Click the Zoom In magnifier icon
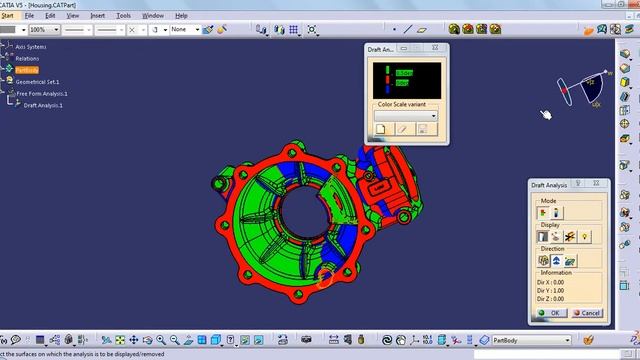This screenshot has height=360, width=640. click(161, 340)
